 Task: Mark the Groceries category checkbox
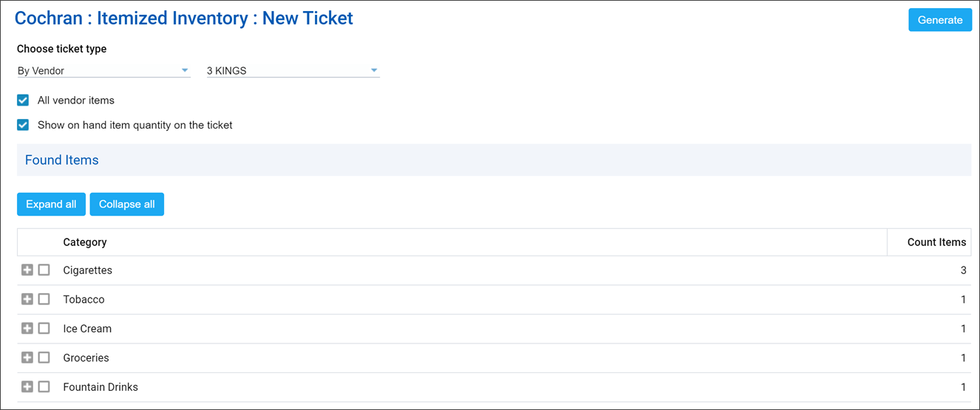[x=44, y=358]
